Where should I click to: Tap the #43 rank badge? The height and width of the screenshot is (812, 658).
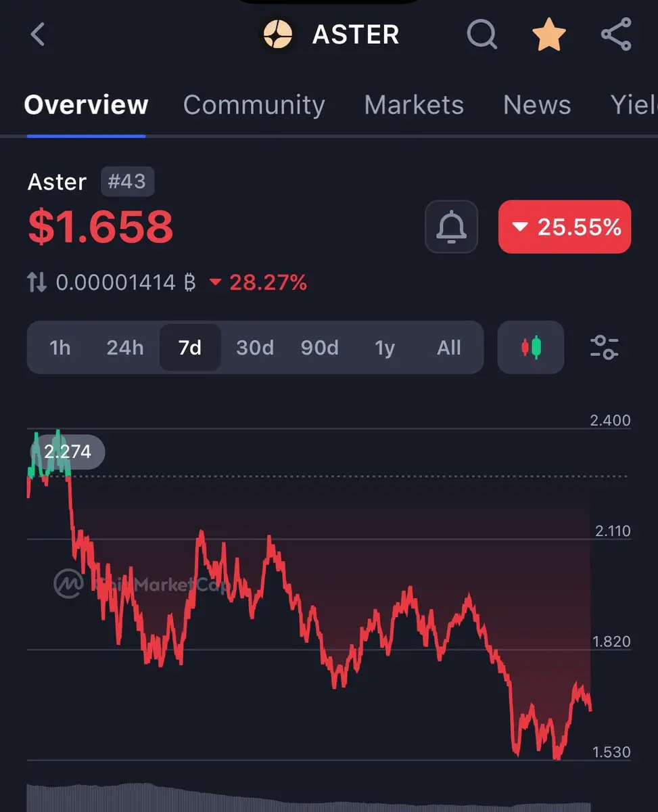pos(127,182)
